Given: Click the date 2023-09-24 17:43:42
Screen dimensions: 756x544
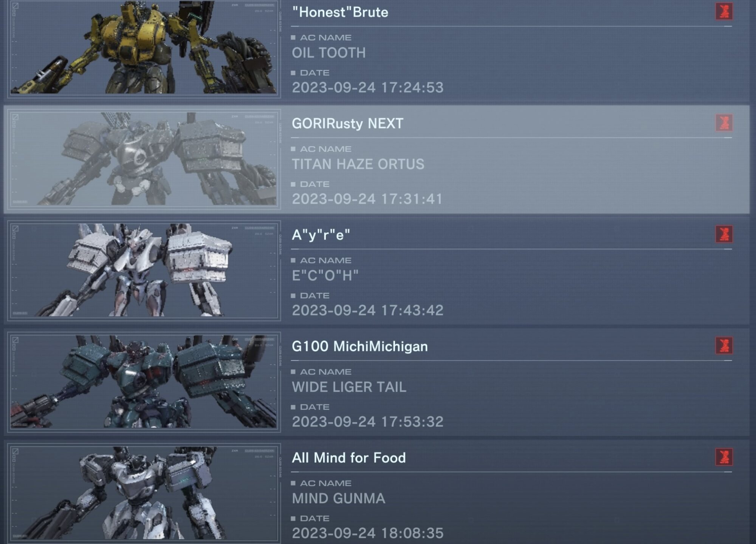Looking at the screenshot, I should pyautogui.click(x=367, y=310).
